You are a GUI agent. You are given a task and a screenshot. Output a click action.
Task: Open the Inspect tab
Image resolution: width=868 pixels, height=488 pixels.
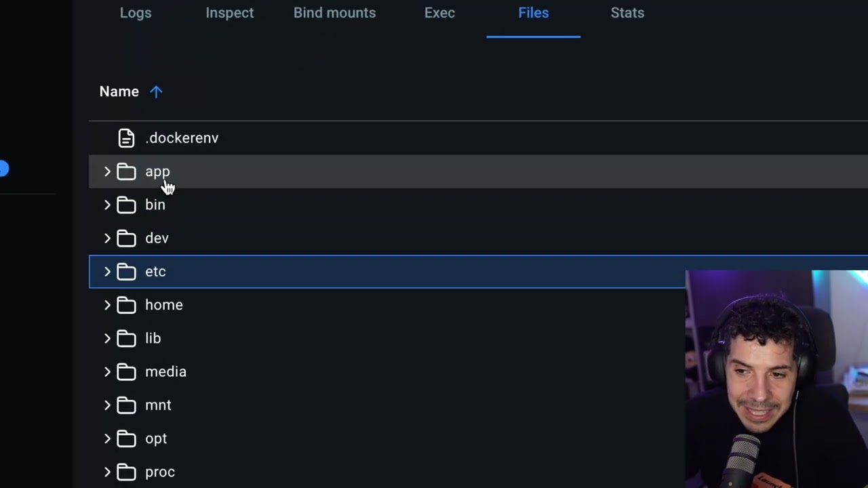230,13
